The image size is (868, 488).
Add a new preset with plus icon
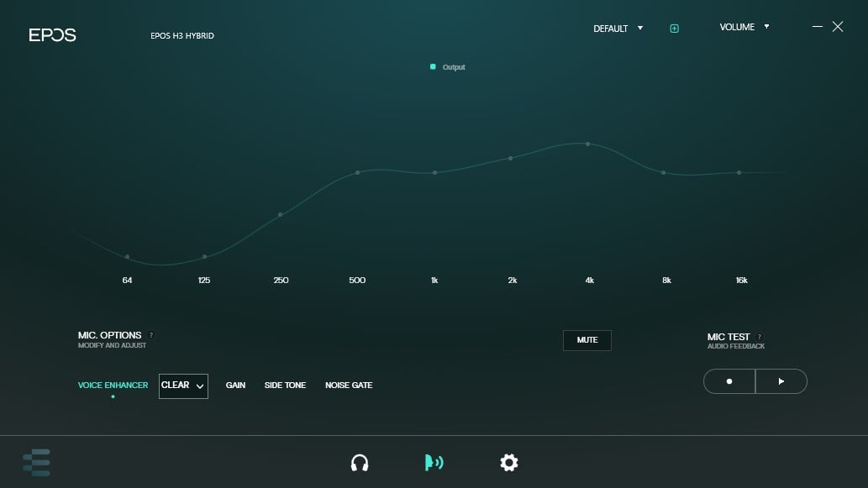point(674,29)
